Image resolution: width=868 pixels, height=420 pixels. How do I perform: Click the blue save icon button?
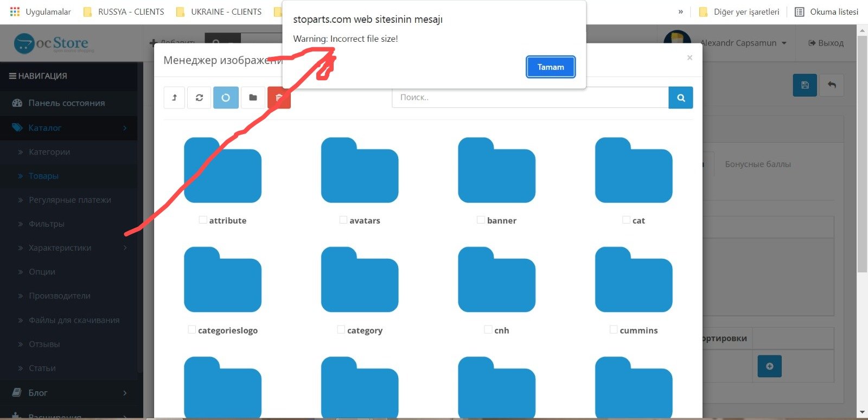[805, 85]
